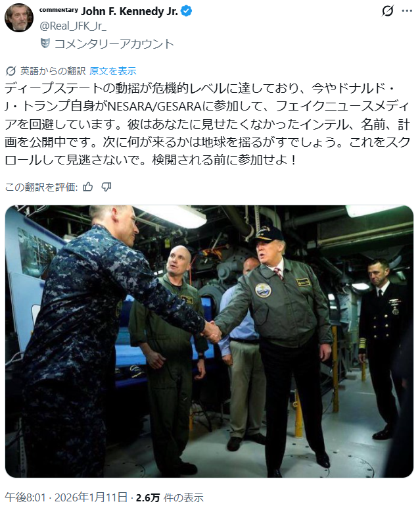Rate the translation with thumbs down
This screenshot has height=506, width=420.
point(106,187)
